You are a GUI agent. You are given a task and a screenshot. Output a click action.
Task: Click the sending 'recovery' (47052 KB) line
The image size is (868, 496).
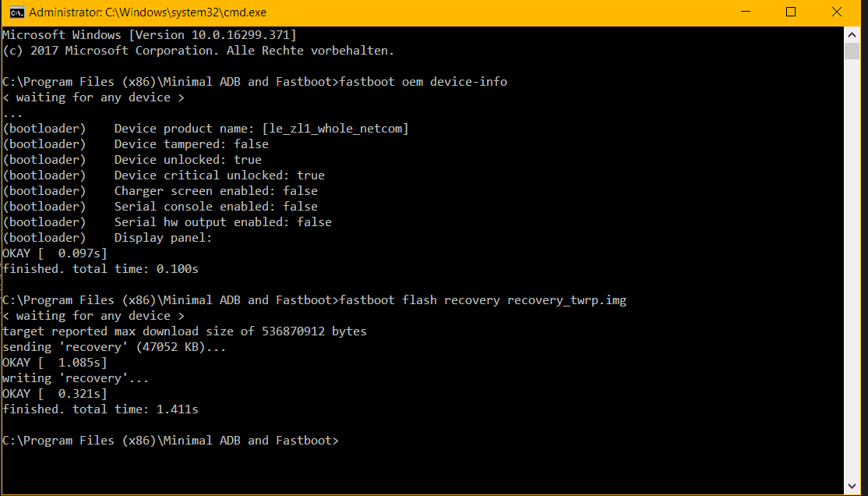pyautogui.click(x=114, y=348)
